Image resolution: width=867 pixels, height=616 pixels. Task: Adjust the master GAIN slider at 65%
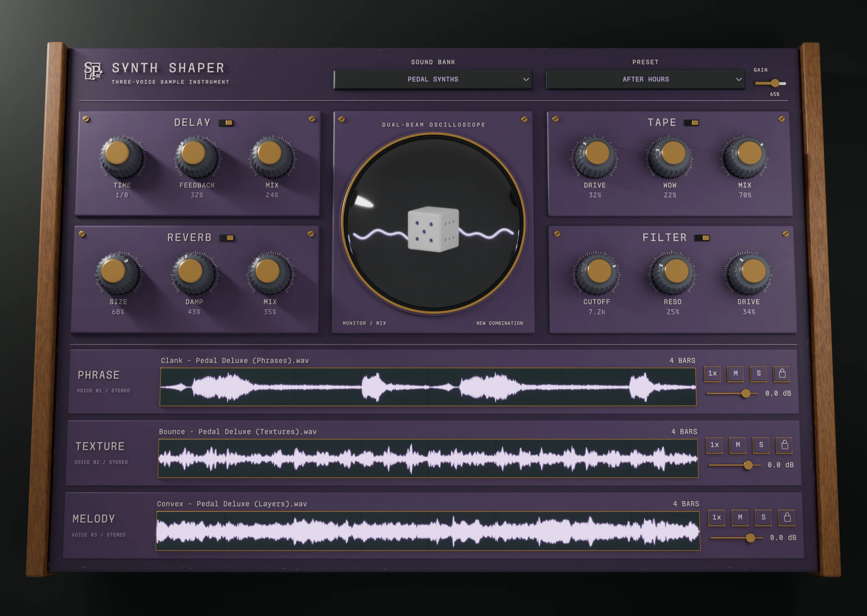(770, 83)
